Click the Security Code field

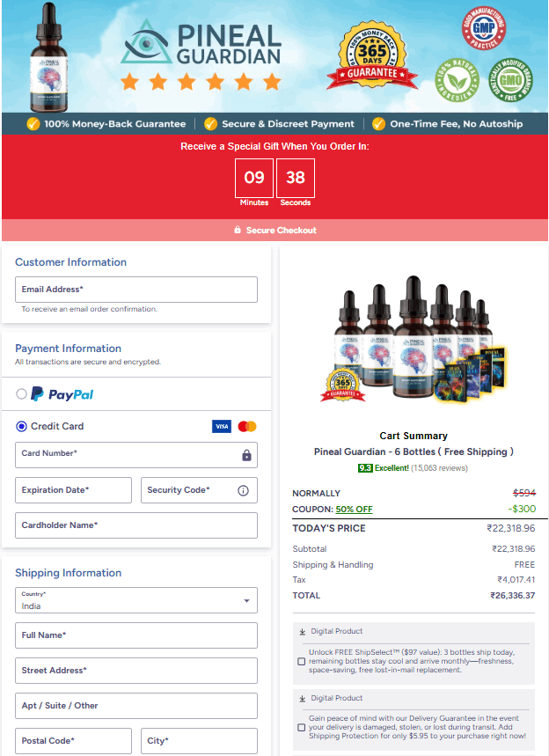pyautogui.click(x=199, y=490)
